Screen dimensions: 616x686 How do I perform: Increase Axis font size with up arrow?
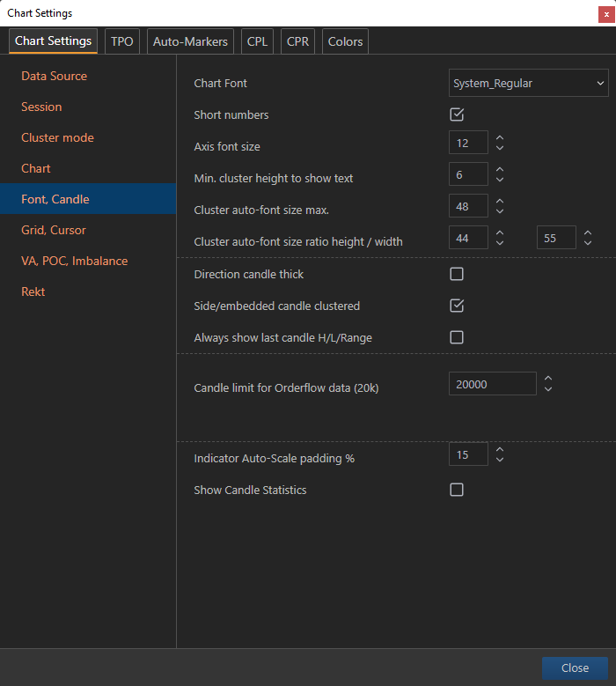[500, 137]
